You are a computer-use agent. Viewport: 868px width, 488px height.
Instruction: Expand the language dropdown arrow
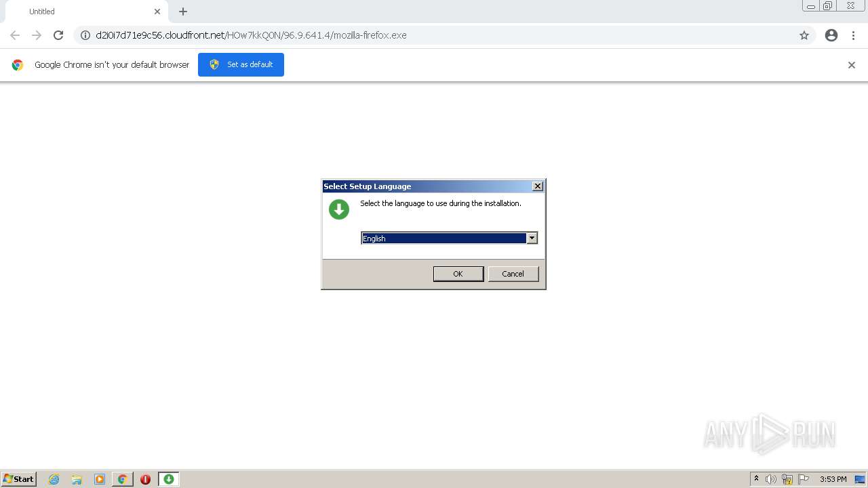(532, 238)
